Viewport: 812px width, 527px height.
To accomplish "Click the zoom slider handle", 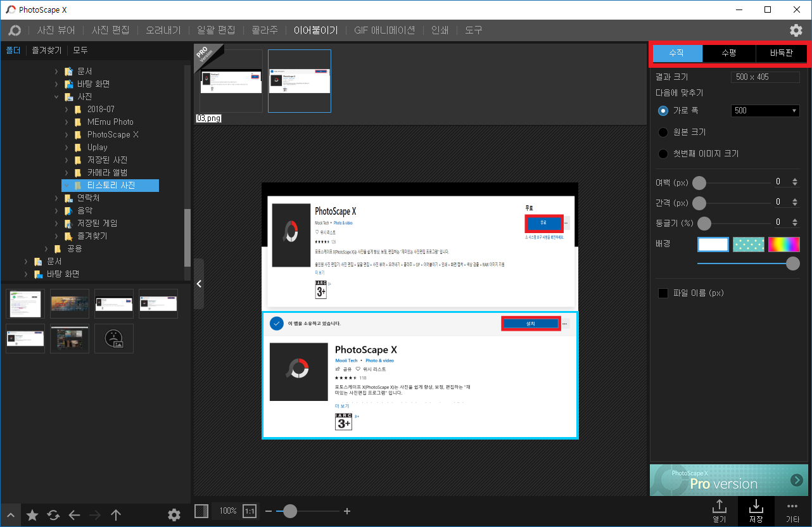I will (x=290, y=511).
